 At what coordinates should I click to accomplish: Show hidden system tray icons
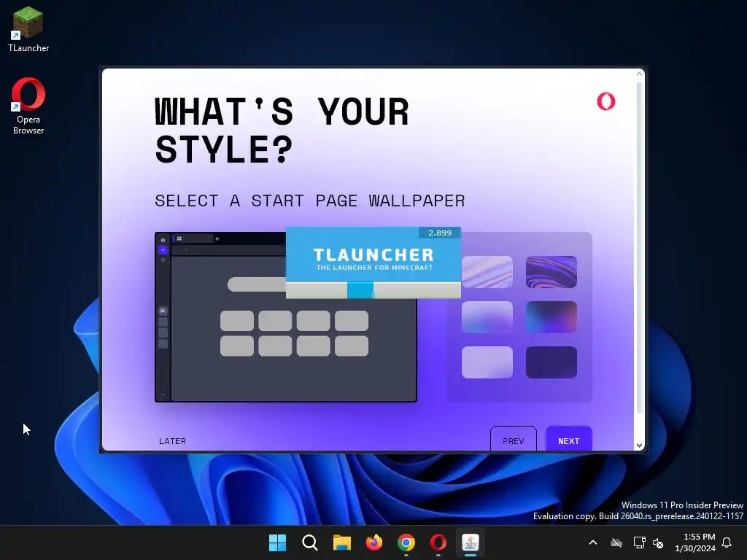593,542
